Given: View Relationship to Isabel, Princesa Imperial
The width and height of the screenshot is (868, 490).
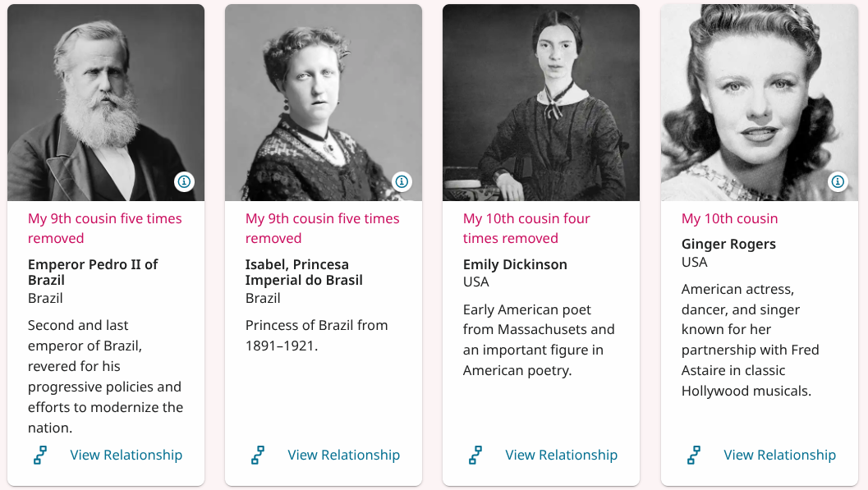Looking at the screenshot, I should point(344,455).
